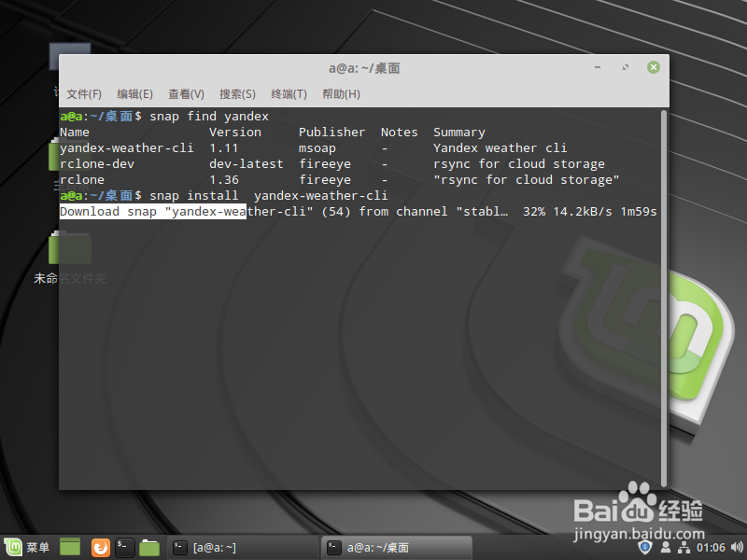Click the security shield tray icon
Viewport: 747px width, 560px height.
click(x=645, y=547)
